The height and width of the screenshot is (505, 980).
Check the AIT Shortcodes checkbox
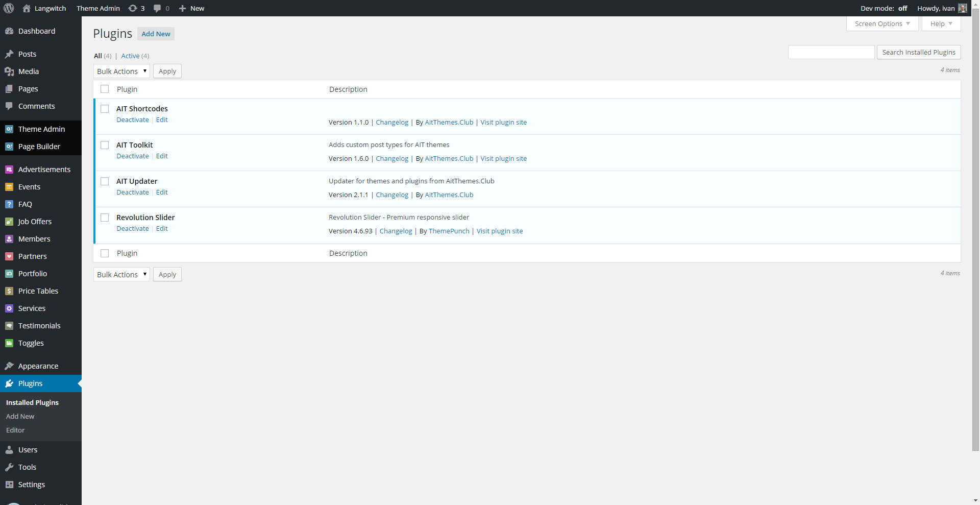pyautogui.click(x=105, y=109)
